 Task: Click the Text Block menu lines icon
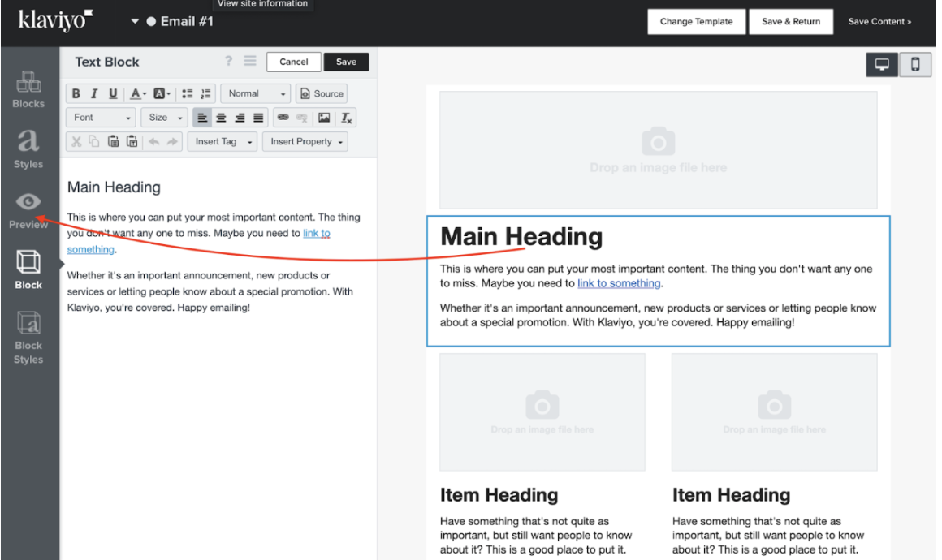pyautogui.click(x=250, y=61)
